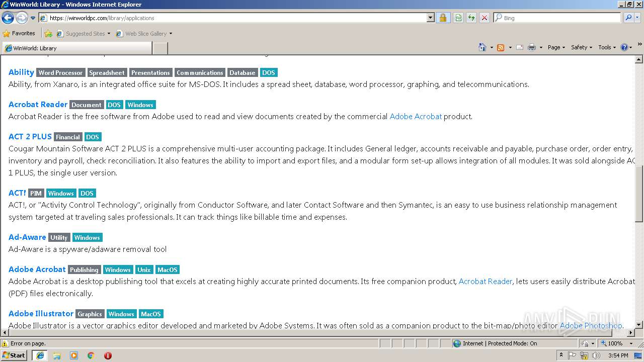Follow Acrobat Reader link in Adobe Acrobat description
The image size is (644, 362).
pyautogui.click(x=486, y=282)
